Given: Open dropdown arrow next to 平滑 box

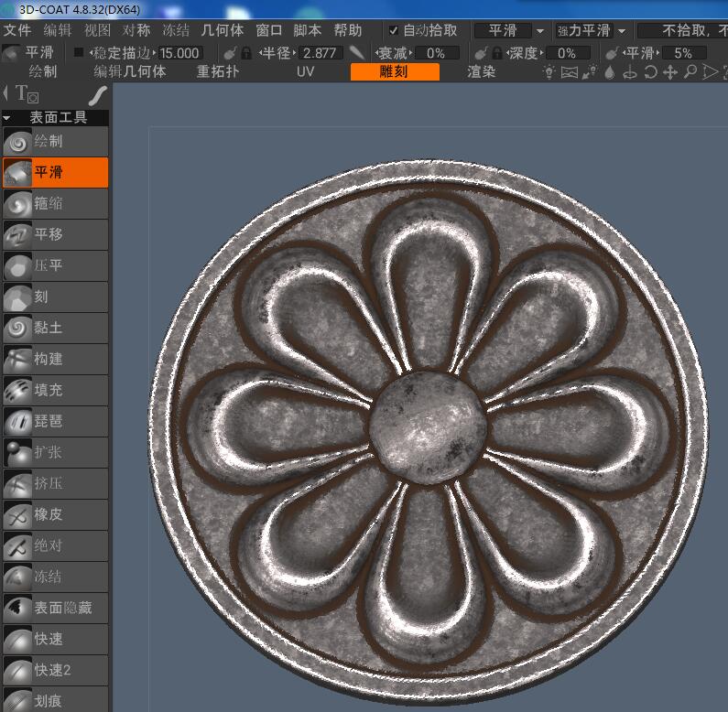Looking at the screenshot, I should pos(540,31).
